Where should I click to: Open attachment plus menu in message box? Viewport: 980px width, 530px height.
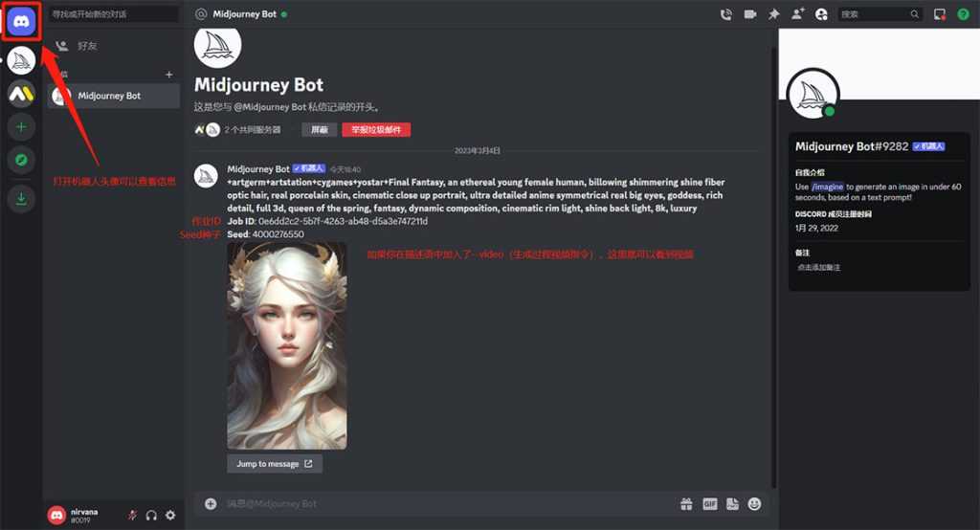pyautogui.click(x=211, y=503)
